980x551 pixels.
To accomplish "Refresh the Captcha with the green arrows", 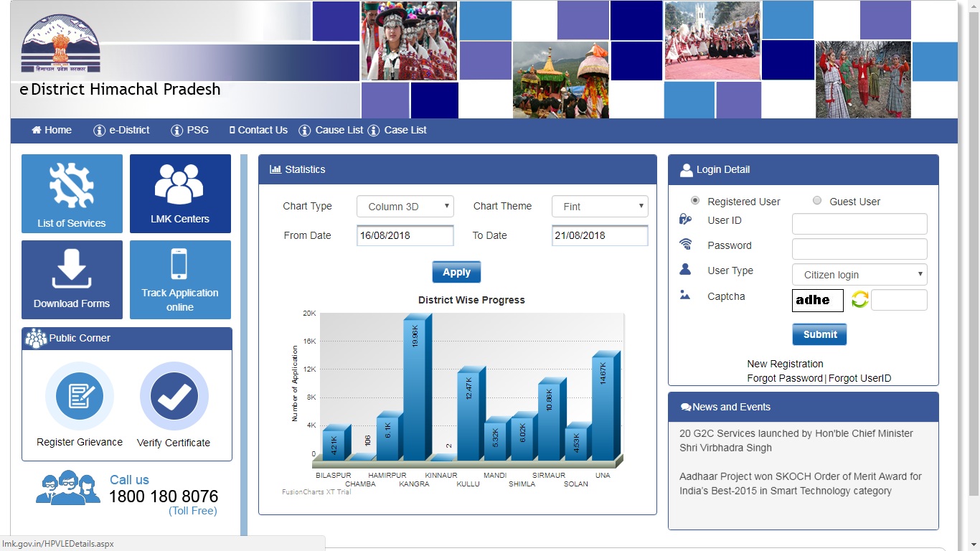I will coord(859,300).
